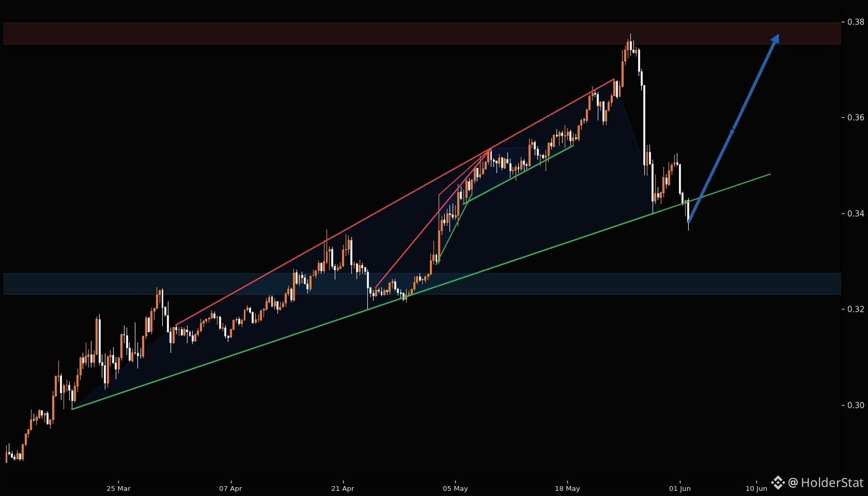
Task: Click the 18 May date label
Action: click(567, 488)
